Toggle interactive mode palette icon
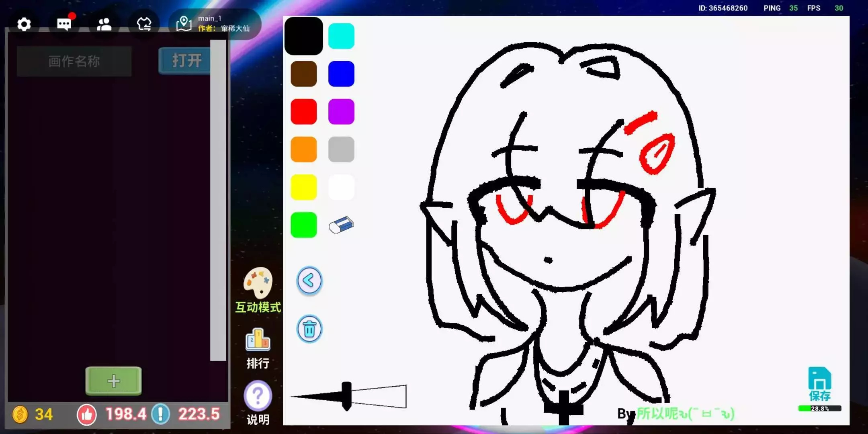Image resolution: width=868 pixels, height=434 pixels. tap(258, 284)
